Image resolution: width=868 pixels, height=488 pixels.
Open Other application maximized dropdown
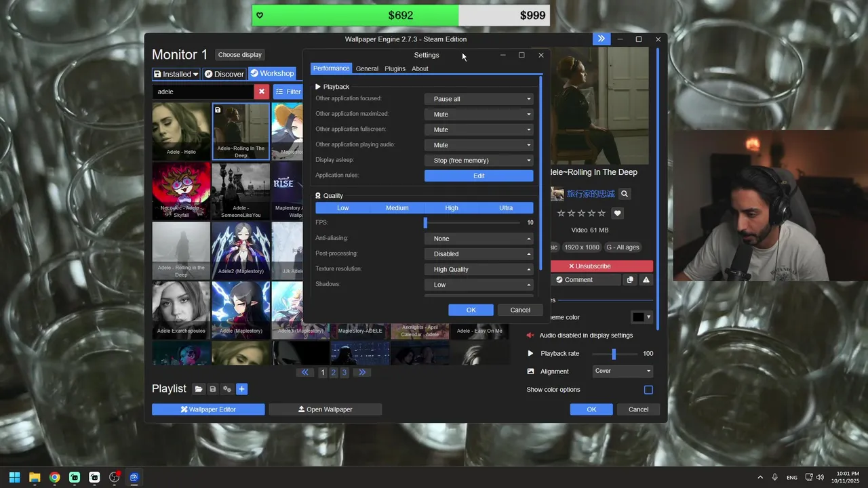pos(479,115)
